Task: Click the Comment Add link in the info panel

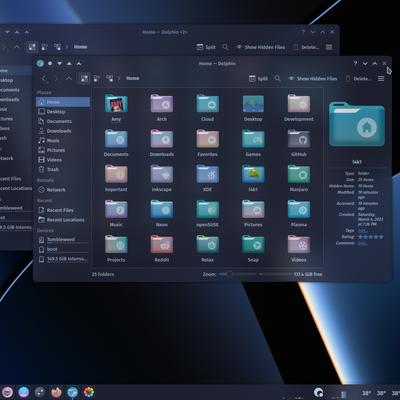Action: point(363,243)
